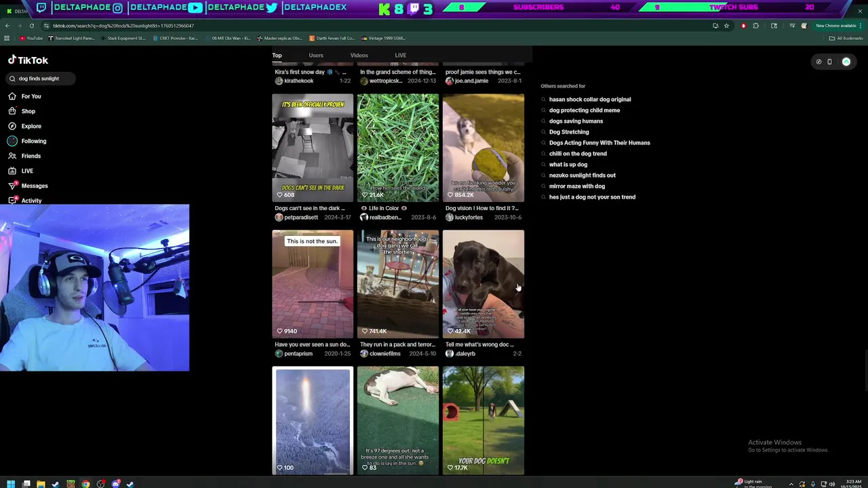This screenshot has height=488, width=868.
Task: Click the red ad blocker extension icon
Action: tap(743, 26)
